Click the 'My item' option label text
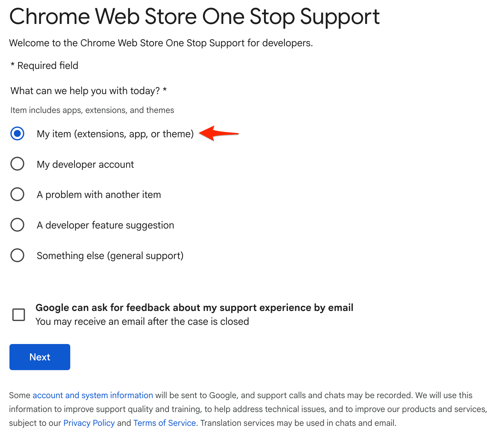 click(x=115, y=134)
